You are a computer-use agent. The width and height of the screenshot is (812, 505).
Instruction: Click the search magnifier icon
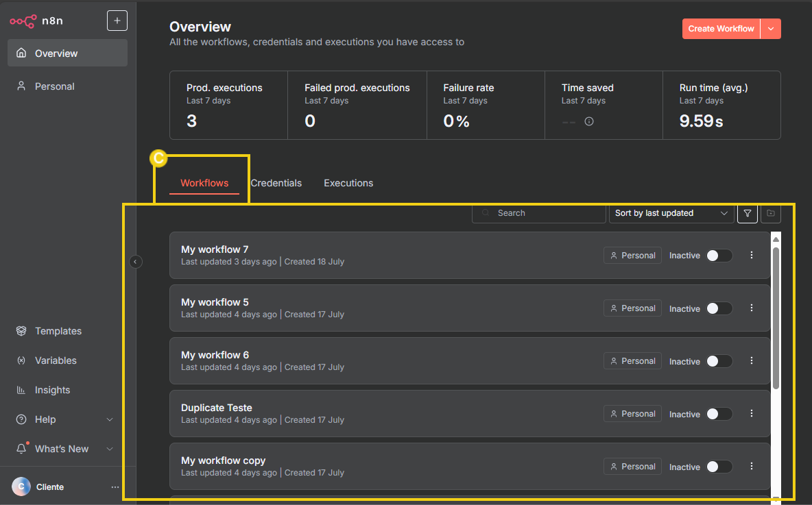(486, 212)
